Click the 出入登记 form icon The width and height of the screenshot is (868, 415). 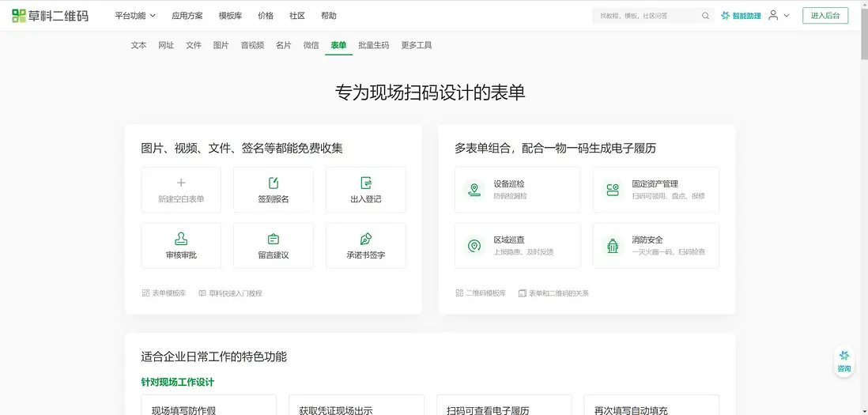[x=366, y=183]
